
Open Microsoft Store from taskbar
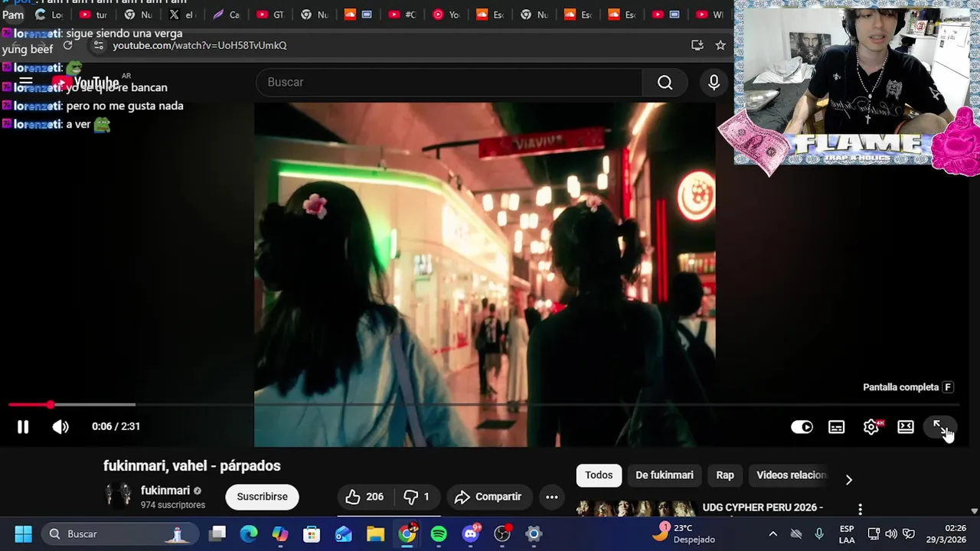[x=312, y=533]
